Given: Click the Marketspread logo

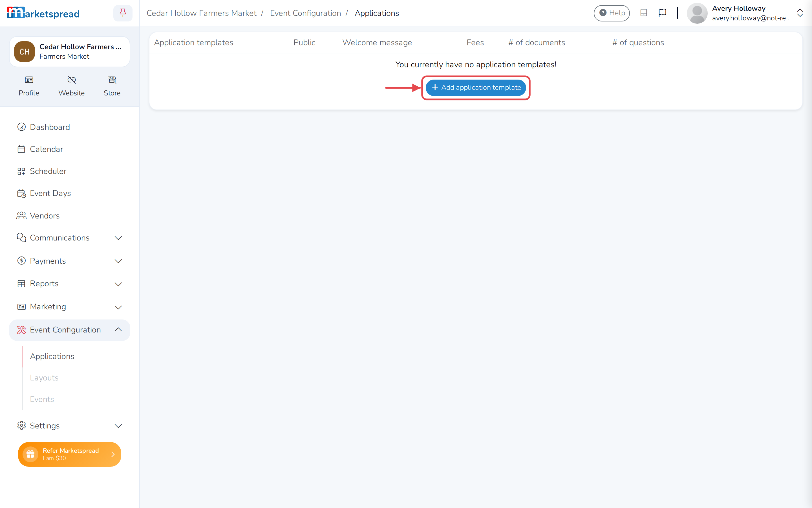Looking at the screenshot, I should point(43,13).
